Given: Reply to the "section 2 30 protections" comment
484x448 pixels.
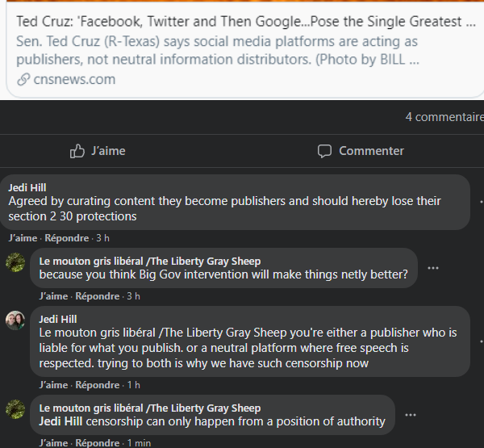Looking at the screenshot, I should click(66, 238).
